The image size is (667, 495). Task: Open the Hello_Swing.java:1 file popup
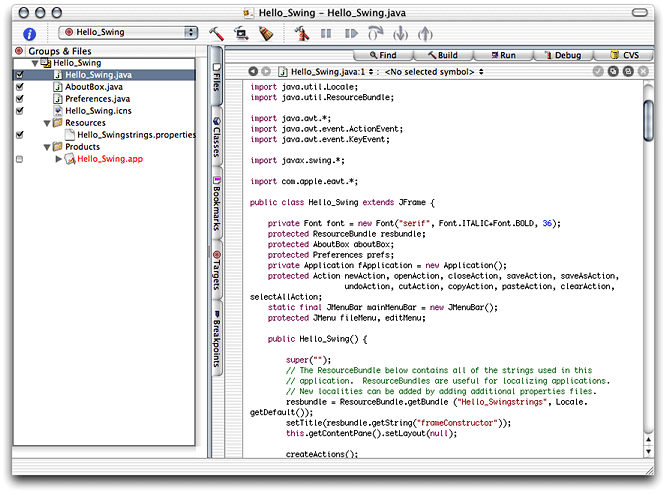pyautogui.click(x=326, y=71)
